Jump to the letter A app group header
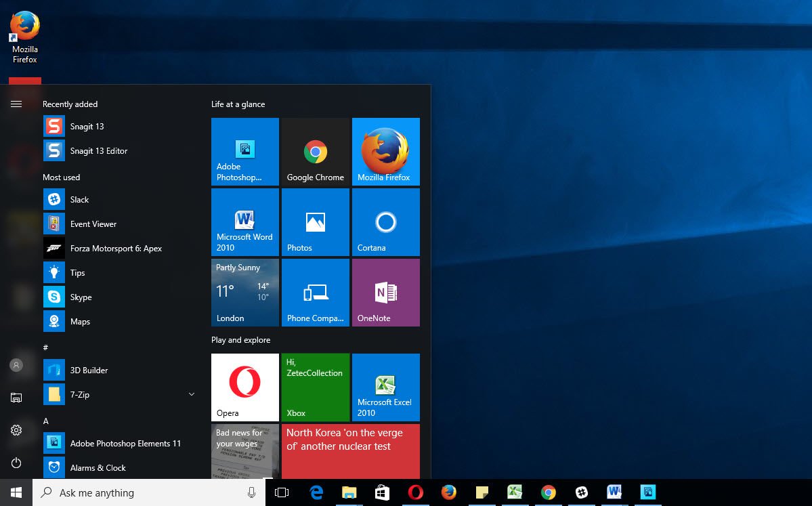 (x=46, y=421)
